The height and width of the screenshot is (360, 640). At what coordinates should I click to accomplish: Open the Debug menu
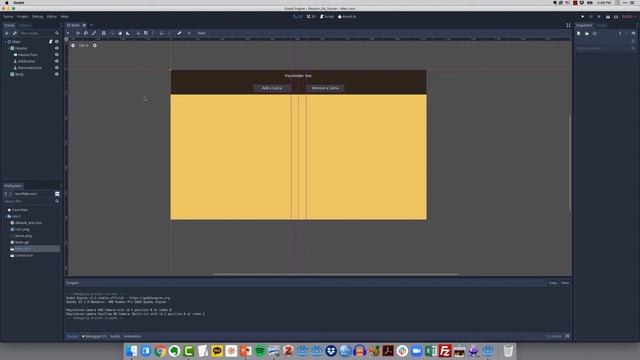point(38,17)
